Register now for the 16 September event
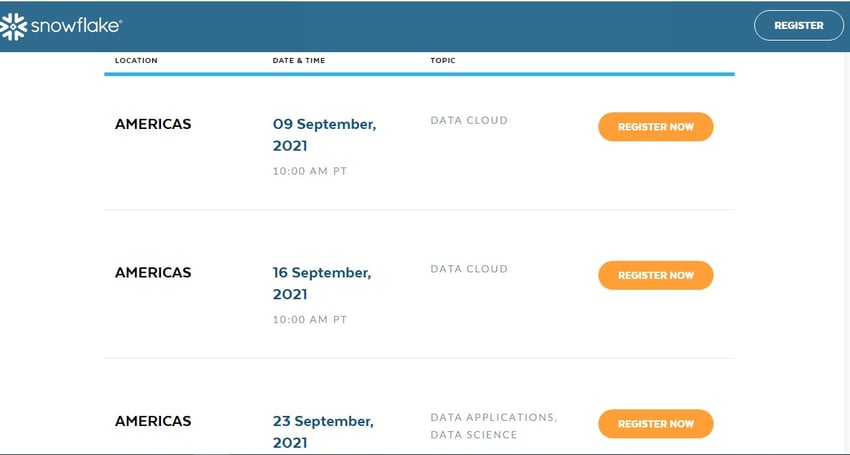 (655, 275)
